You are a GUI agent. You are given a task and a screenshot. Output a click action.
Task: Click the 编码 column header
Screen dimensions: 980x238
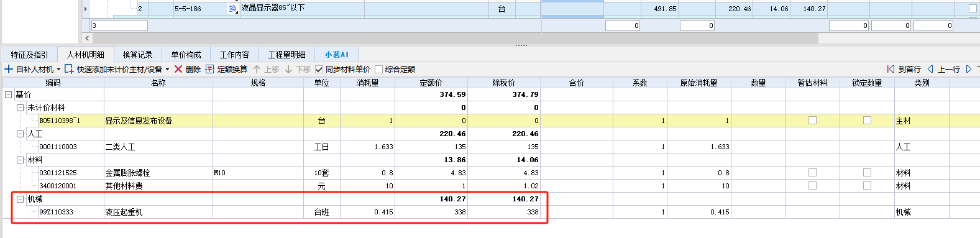click(53, 83)
